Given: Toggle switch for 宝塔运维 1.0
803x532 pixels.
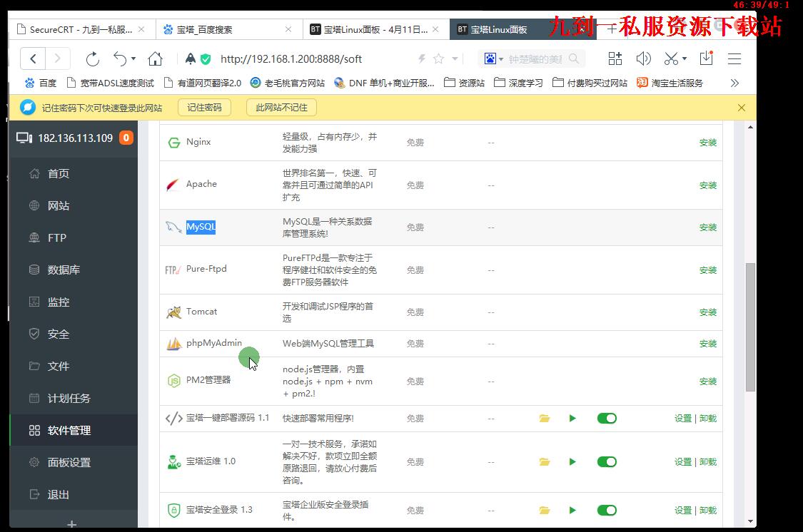Looking at the screenshot, I should 607,462.
